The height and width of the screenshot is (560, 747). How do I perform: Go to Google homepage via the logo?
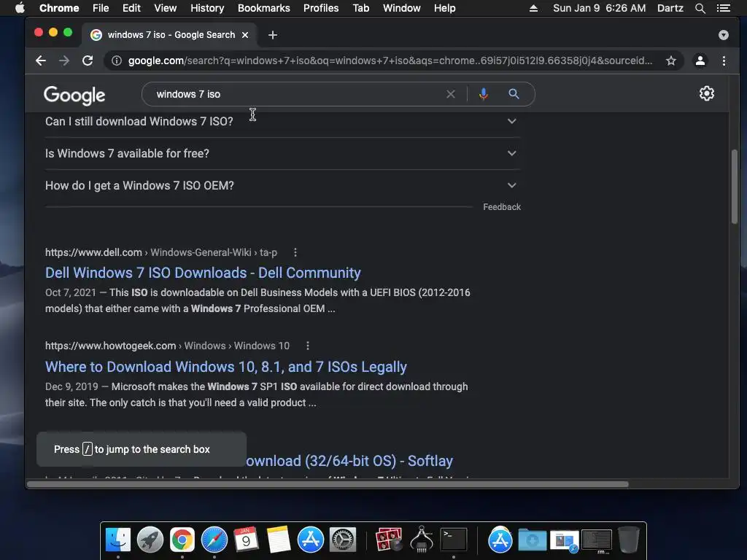tap(74, 96)
